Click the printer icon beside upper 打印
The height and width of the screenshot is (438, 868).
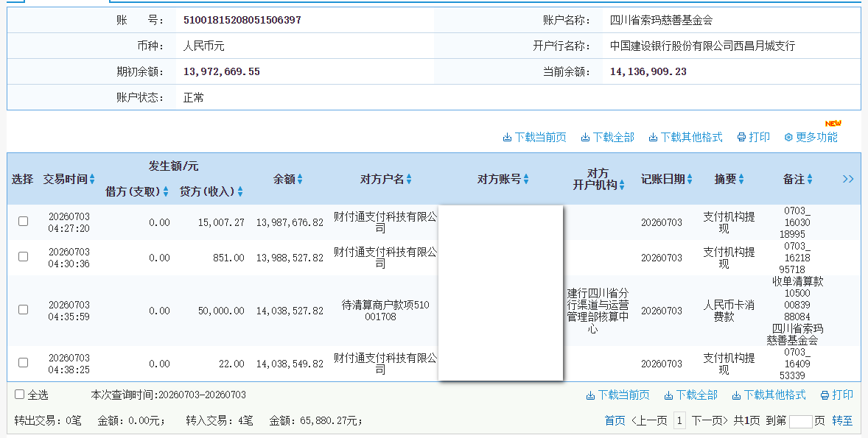click(742, 138)
